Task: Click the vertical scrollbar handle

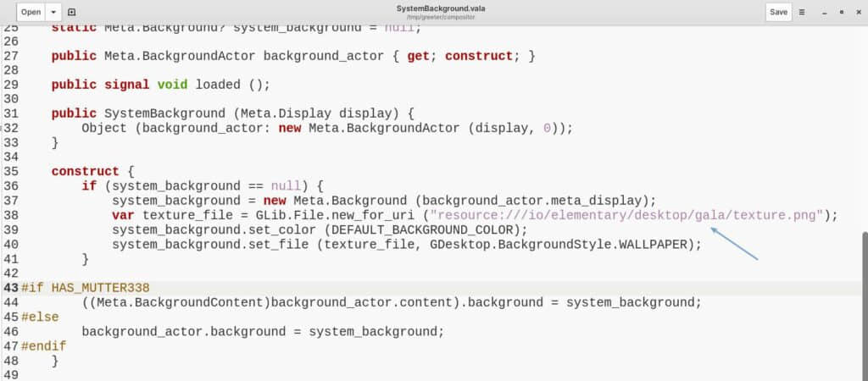Action: [864, 305]
